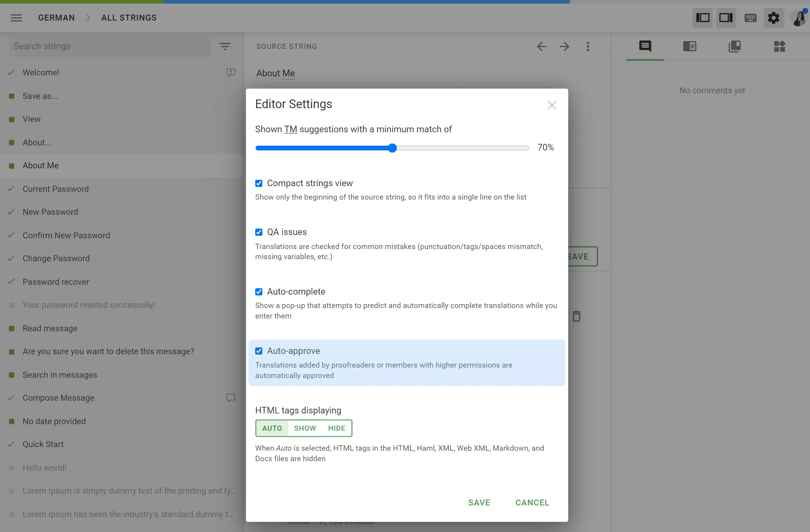Drag the TM minimum match percentage slider
The height and width of the screenshot is (532, 810).
pos(392,148)
